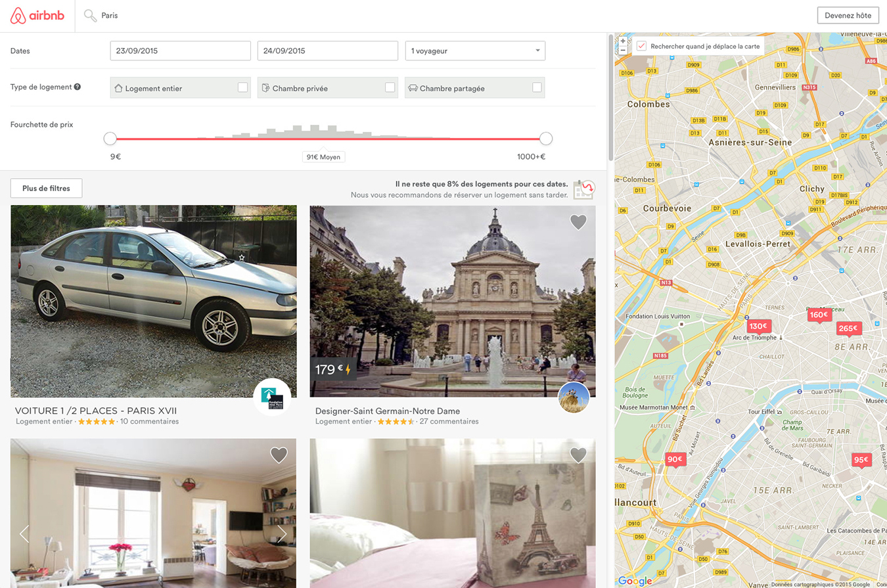Open Plus de filtres

coord(46,188)
